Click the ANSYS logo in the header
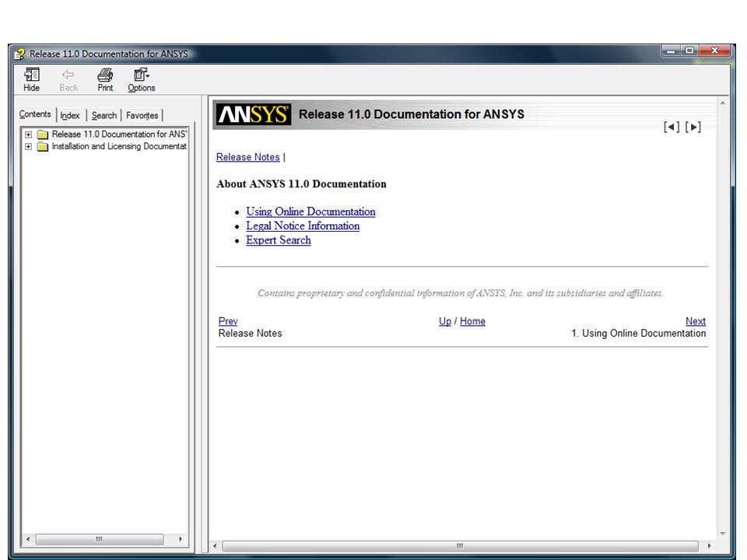 (254, 114)
